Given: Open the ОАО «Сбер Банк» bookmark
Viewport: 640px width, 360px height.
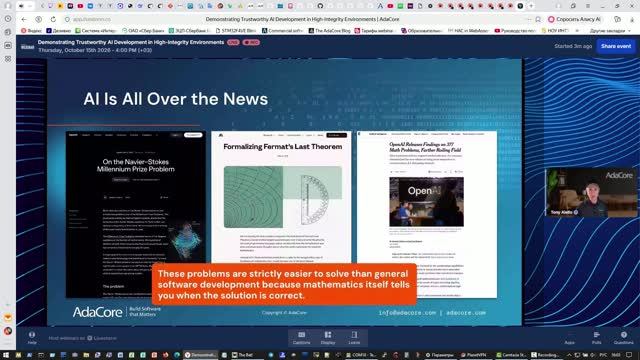Looking at the screenshot, I should coord(142,31).
